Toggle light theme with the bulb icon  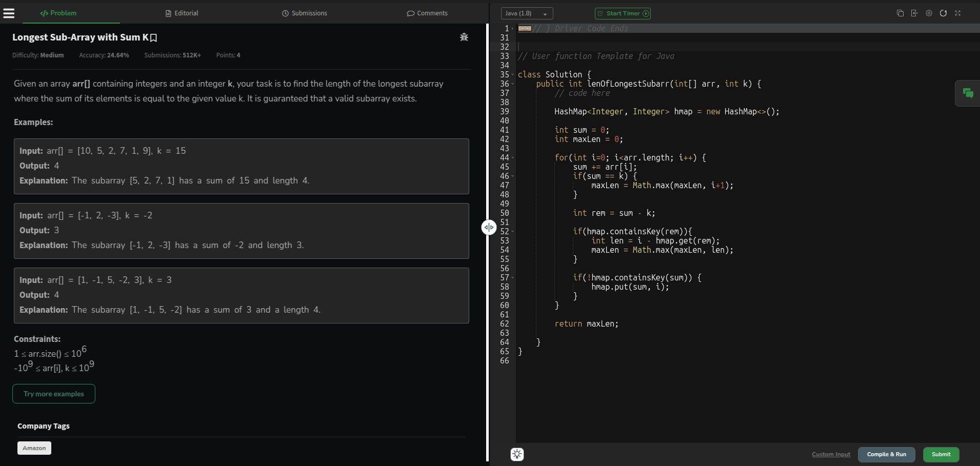coord(517,454)
